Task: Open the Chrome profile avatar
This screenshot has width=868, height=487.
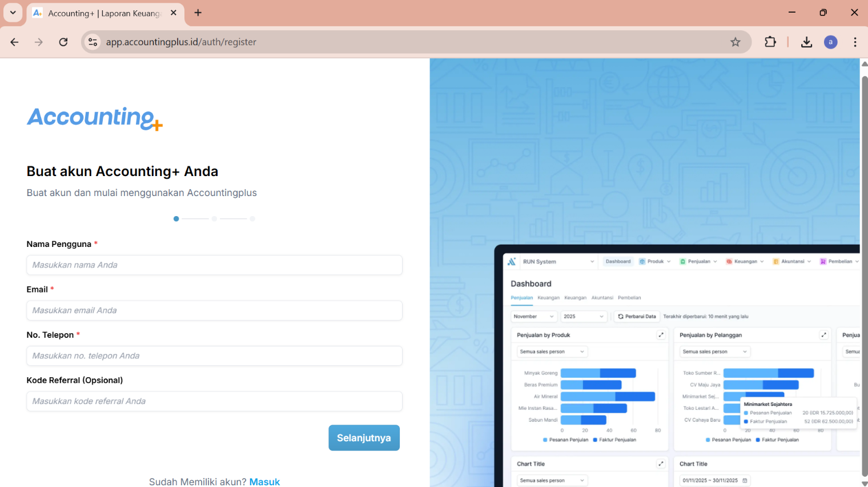Action: click(x=831, y=42)
